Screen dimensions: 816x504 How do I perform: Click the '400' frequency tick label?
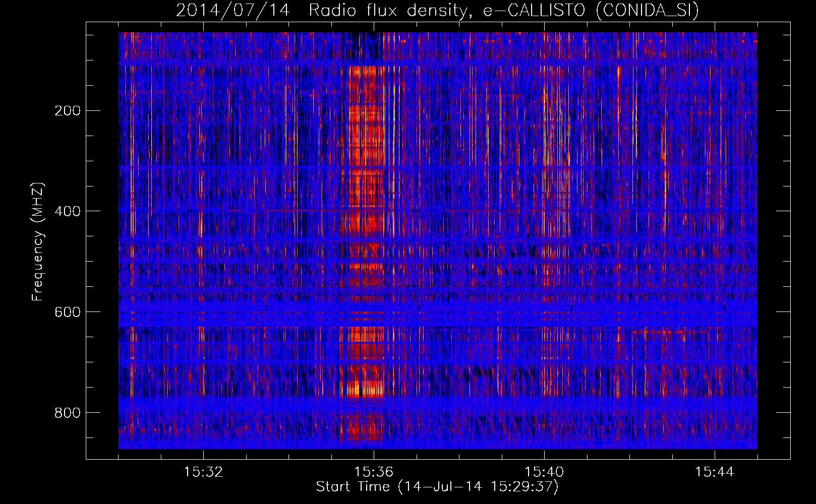(67, 211)
